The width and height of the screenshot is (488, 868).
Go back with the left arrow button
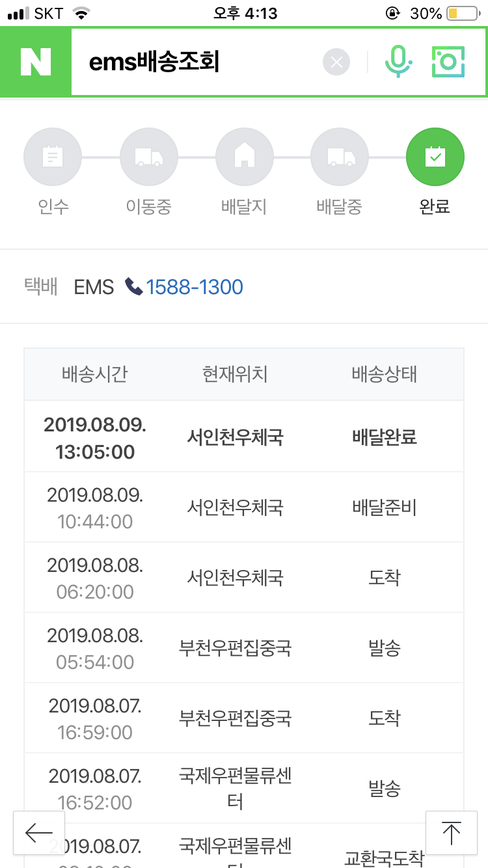[x=39, y=833]
